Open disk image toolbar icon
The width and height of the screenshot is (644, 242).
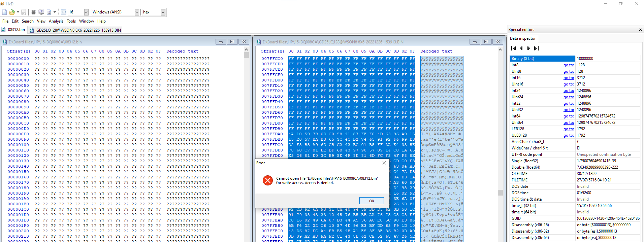(x=49, y=12)
